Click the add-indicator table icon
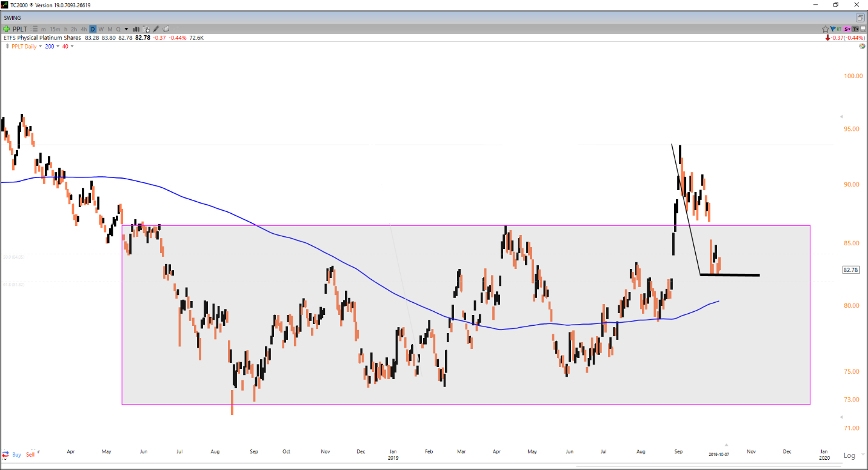Viewport: 868px width, 470px height. click(x=146, y=29)
